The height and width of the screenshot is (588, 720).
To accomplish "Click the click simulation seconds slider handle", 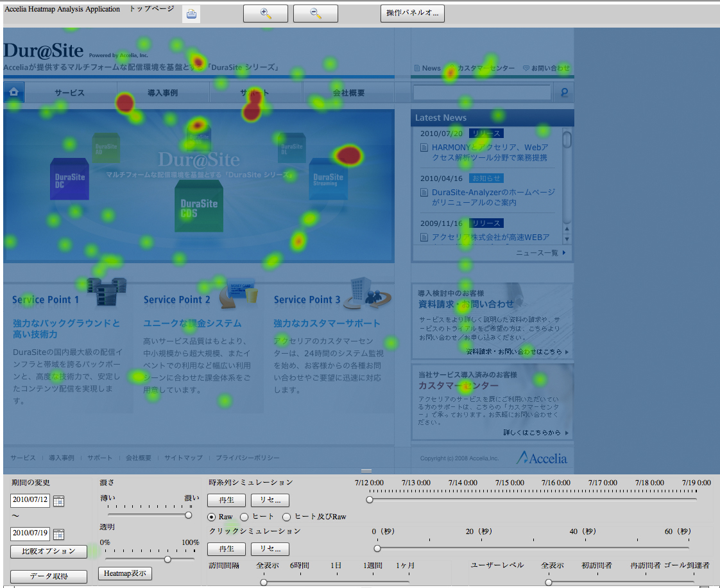I will pyautogui.click(x=377, y=548).
